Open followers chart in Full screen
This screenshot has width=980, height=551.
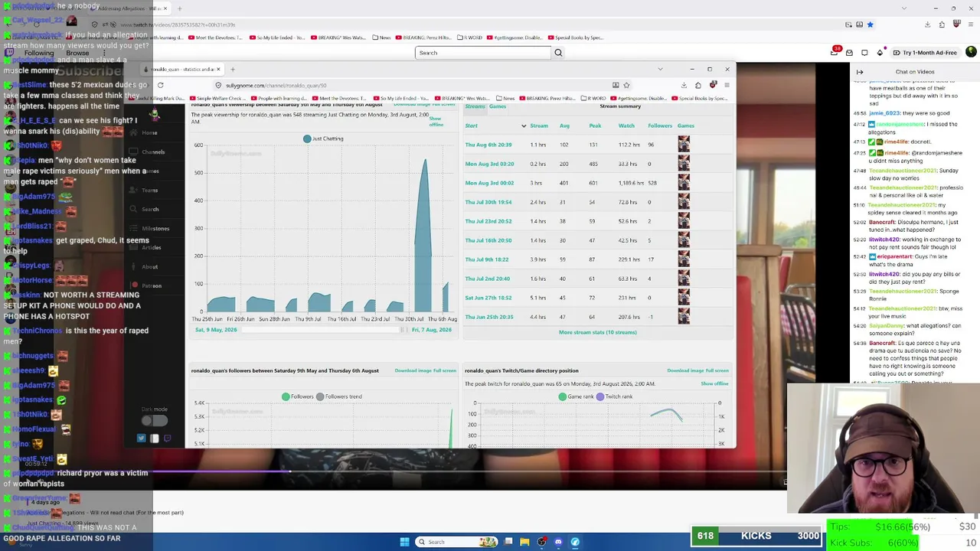point(445,370)
